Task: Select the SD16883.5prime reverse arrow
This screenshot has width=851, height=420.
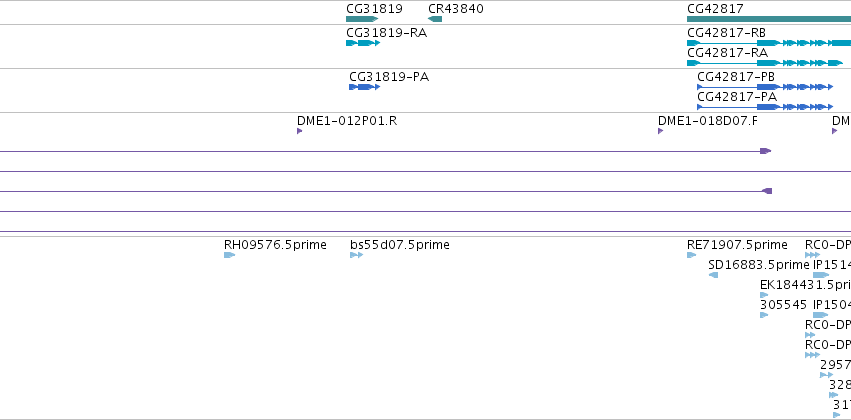Action: pyautogui.click(x=713, y=275)
